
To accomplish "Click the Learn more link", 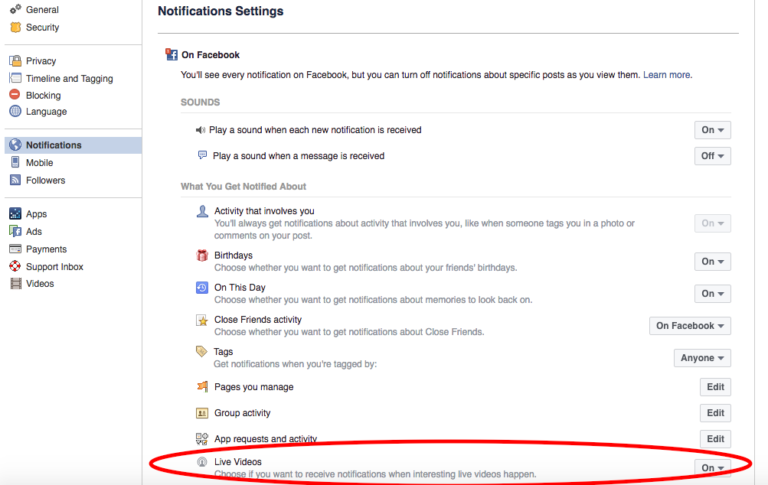I will 668,75.
